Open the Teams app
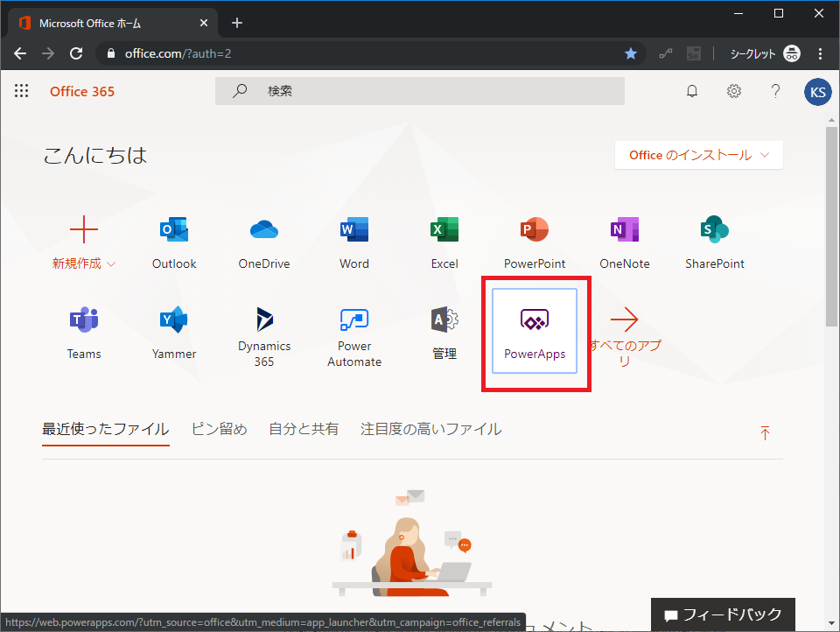The height and width of the screenshot is (632, 840). [x=84, y=333]
